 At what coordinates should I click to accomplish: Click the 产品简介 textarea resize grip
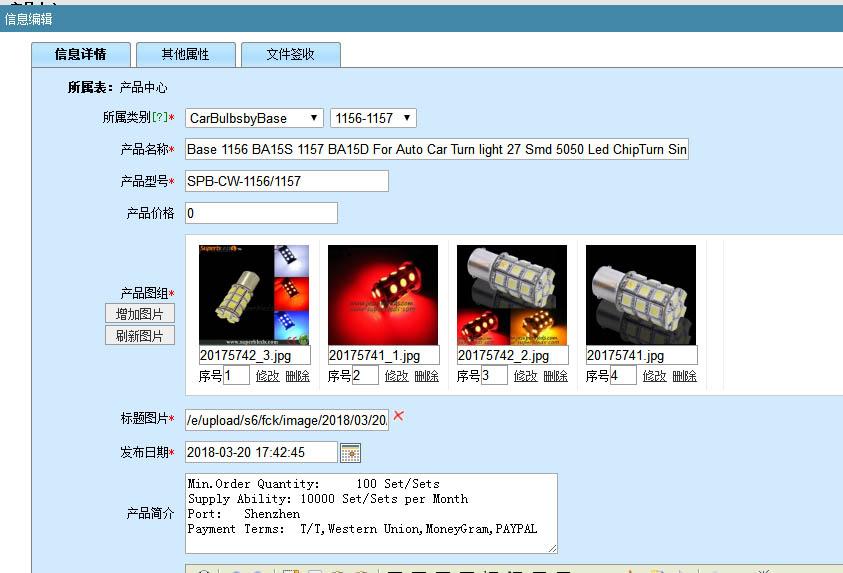pos(553,548)
